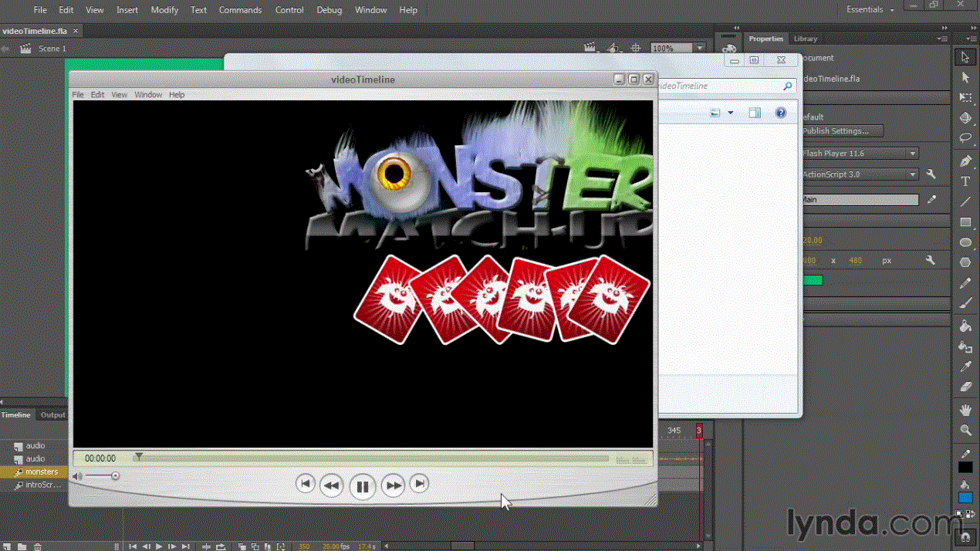
Task: Fast forward the video in the player
Action: [393, 485]
